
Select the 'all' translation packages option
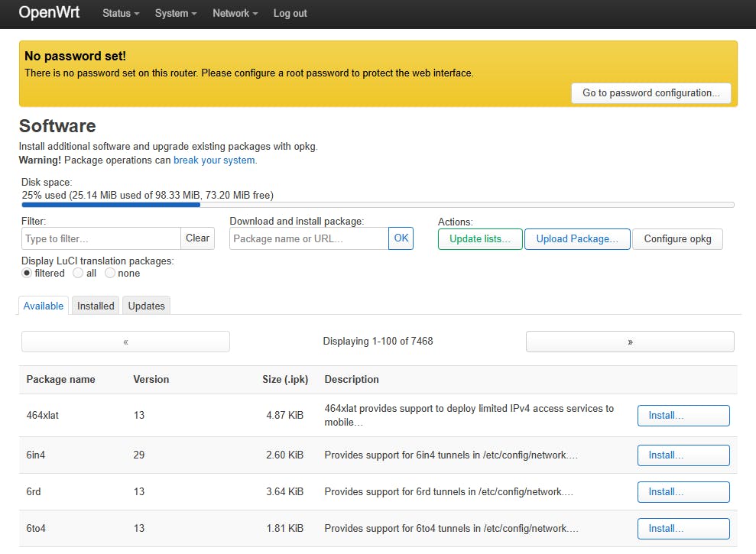click(x=78, y=273)
